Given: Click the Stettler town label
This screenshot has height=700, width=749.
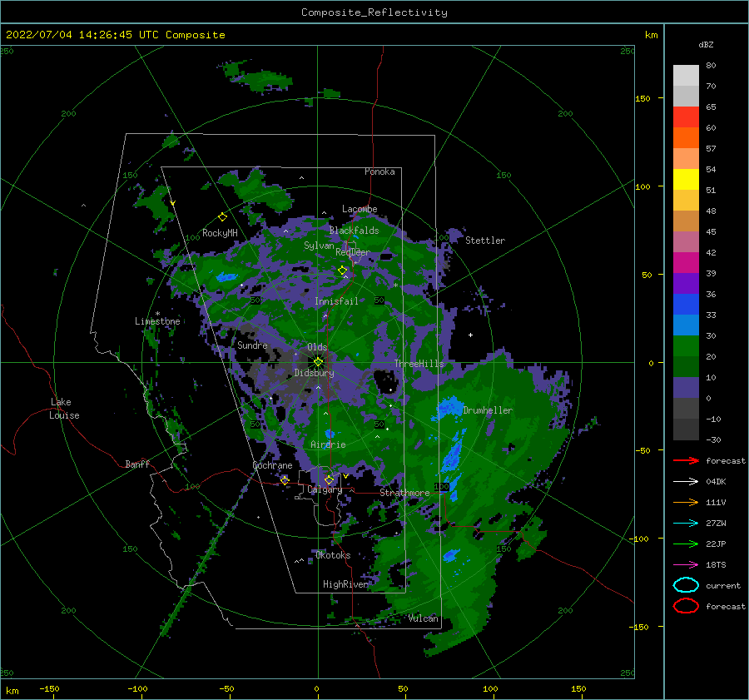Looking at the screenshot, I should pos(485,241).
